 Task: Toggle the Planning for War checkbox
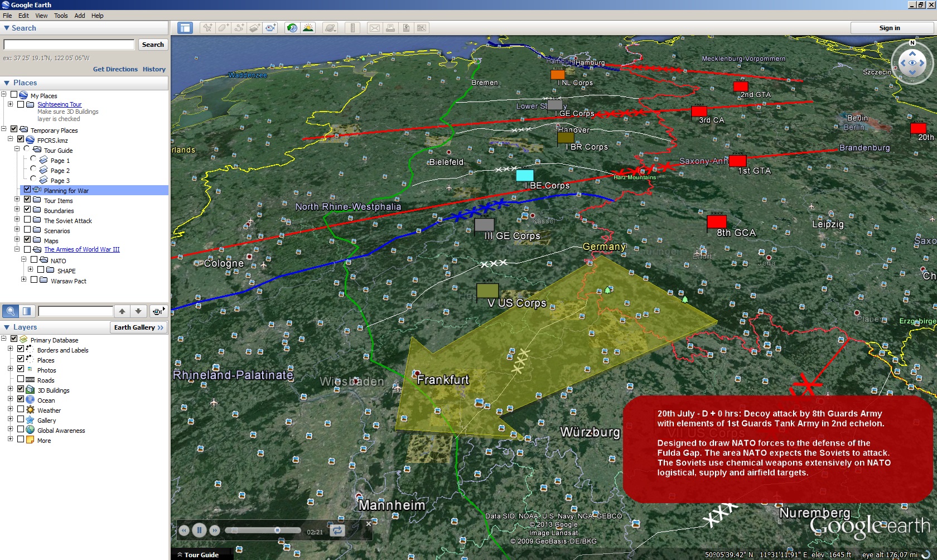(27, 190)
